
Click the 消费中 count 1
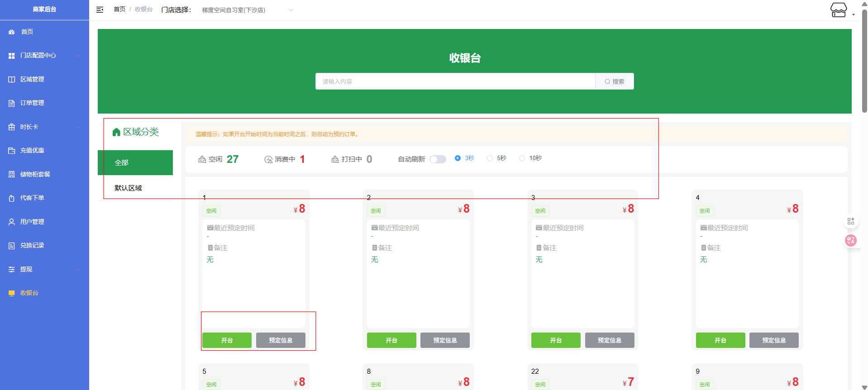point(302,159)
